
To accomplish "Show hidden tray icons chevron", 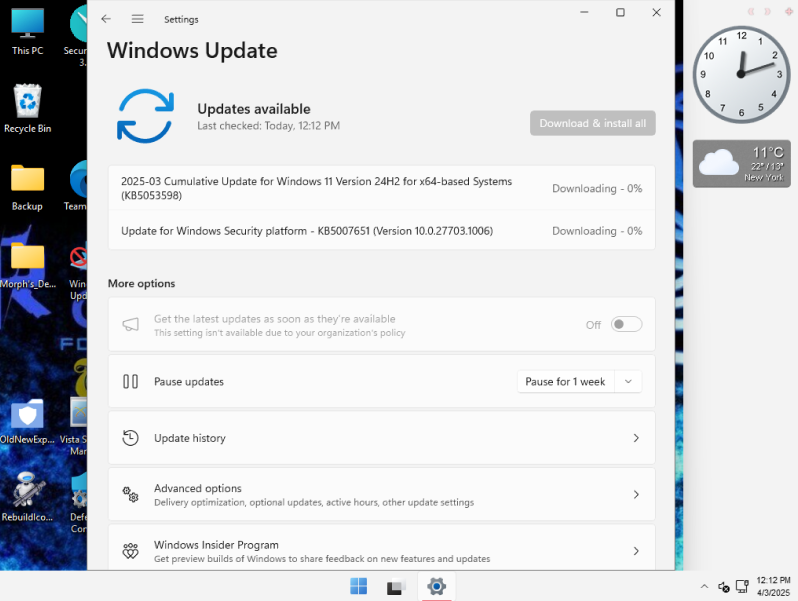I will 704,586.
